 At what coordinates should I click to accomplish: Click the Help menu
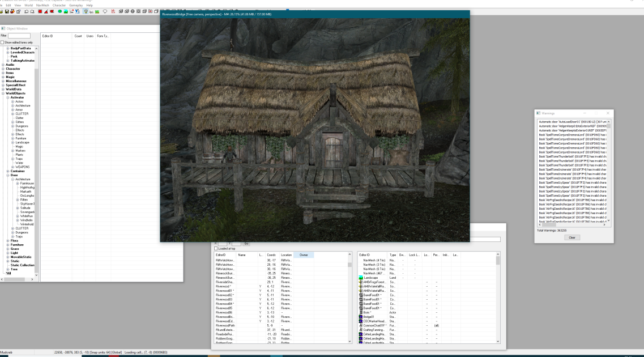(x=89, y=5)
